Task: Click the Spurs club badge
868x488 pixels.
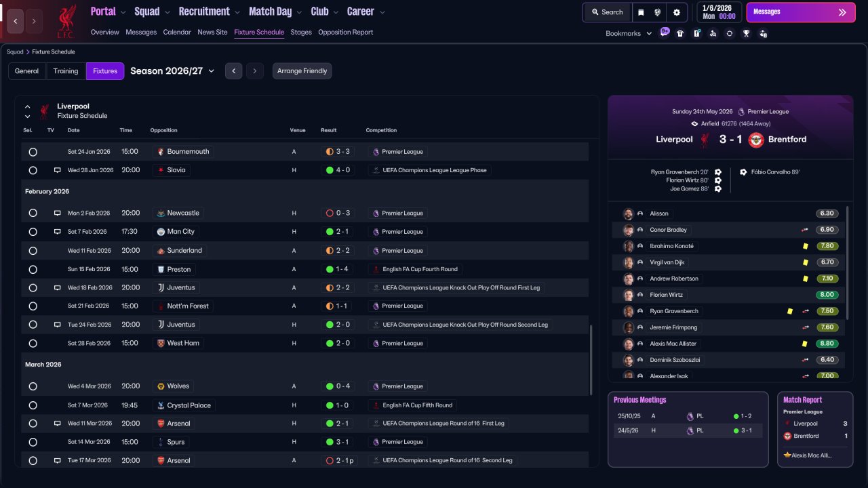Action: [x=161, y=442]
